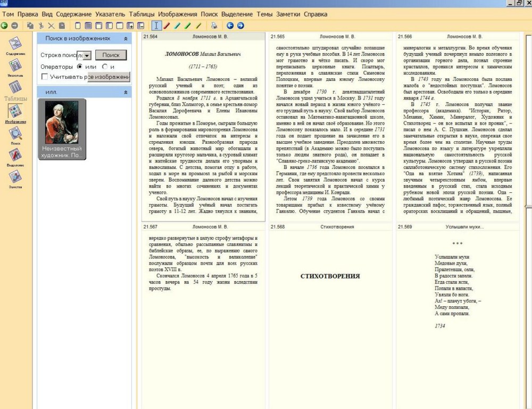
Task: Click the layout icon with minus sign
Action: click(x=140, y=26)
